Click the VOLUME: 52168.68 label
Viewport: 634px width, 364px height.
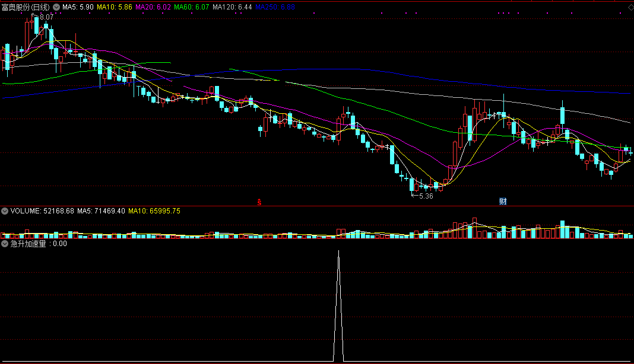click(42, 211)
